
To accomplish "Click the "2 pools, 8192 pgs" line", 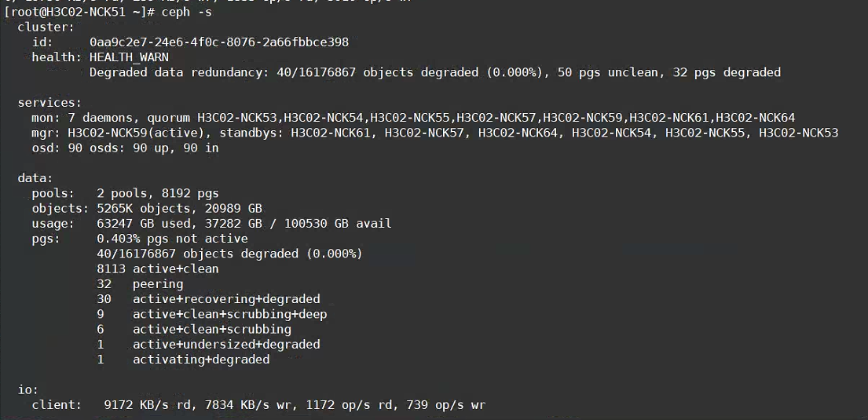I will point(158,193).
